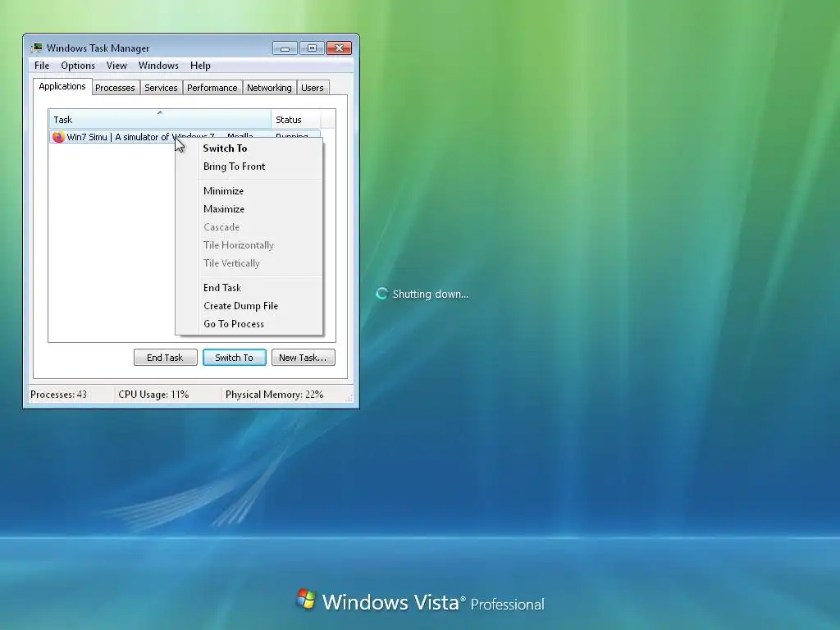The height and width of the screenshot is (630, 840).
Task: Click the CPU Usage: 11% status text
Action: 153,395
